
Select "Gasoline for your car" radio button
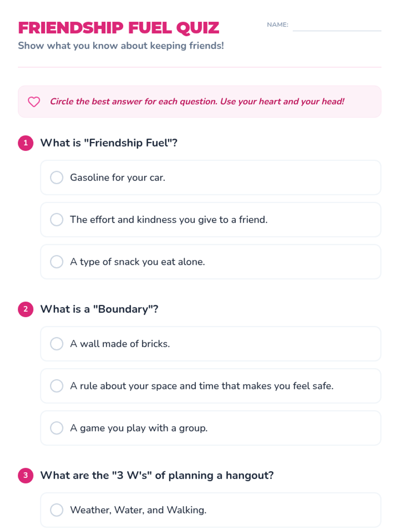(x=57, y=178)
